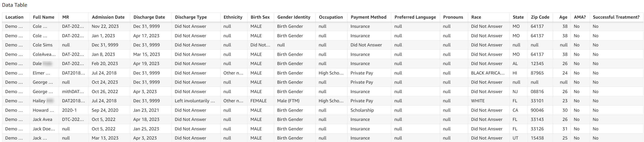Click the Discharge Type column header
Screen dimensions: 644x142
[x=191, y=17]
